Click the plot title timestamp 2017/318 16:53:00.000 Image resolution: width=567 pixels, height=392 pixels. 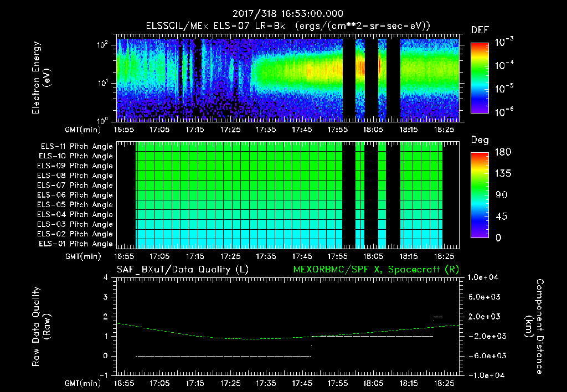tap(288, 14)
